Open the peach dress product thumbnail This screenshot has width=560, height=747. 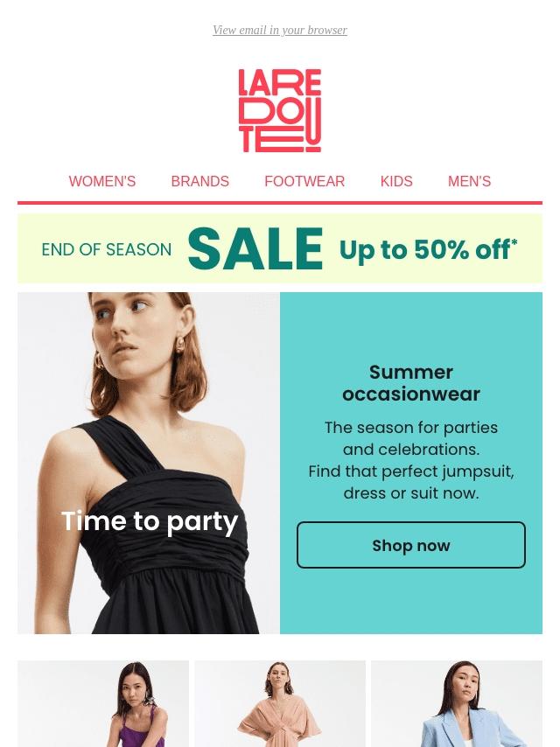point(280,703)
